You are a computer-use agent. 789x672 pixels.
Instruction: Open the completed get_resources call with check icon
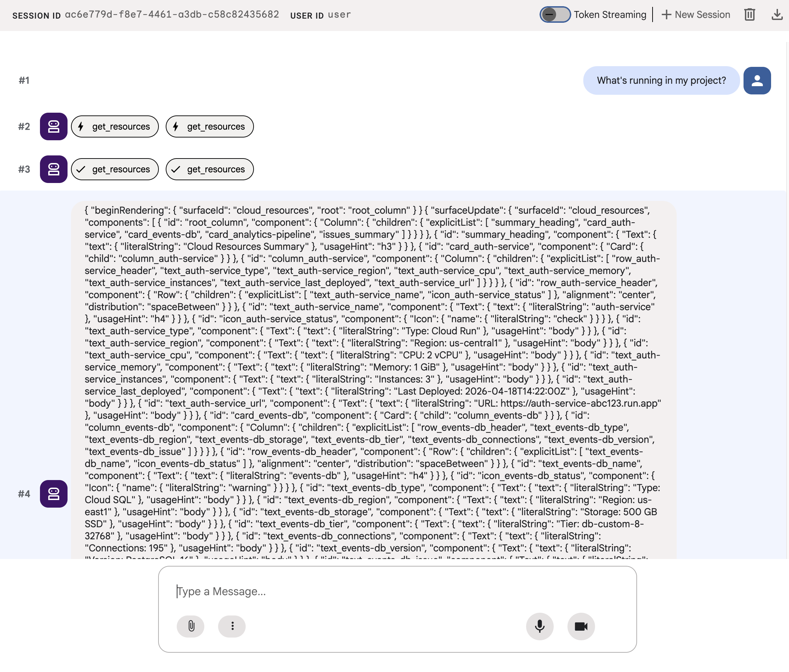pyautogui.click(x=115, y=169)
